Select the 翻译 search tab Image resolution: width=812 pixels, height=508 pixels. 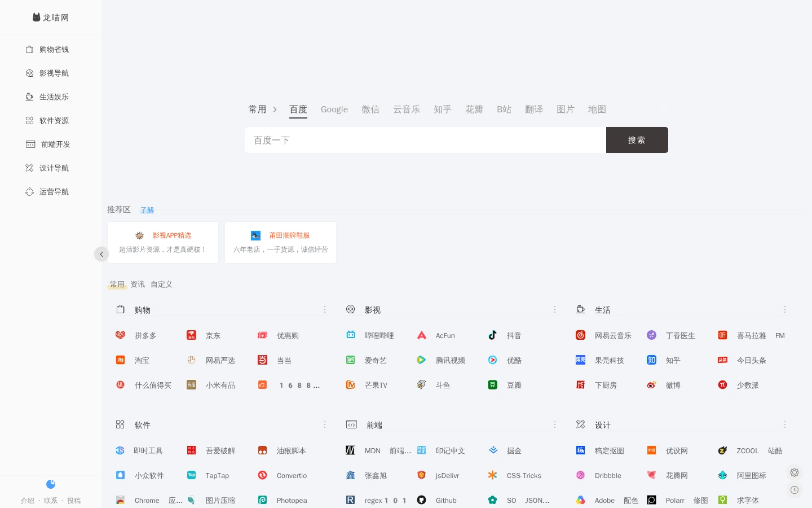[x=534, y=110]
